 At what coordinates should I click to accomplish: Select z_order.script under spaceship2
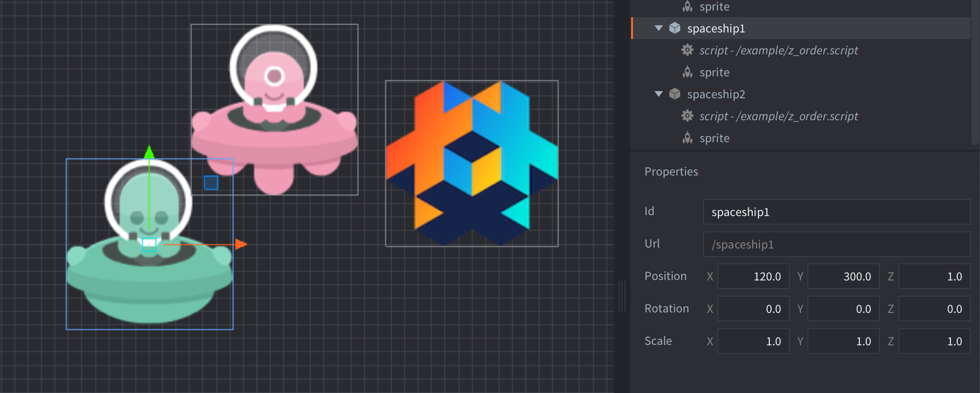point(801,116)
